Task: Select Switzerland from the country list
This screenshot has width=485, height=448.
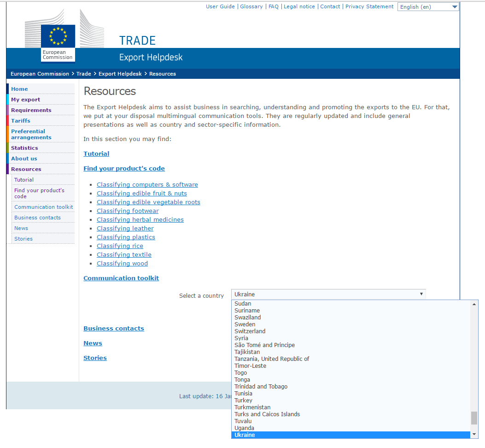Action: coord(250,331)
